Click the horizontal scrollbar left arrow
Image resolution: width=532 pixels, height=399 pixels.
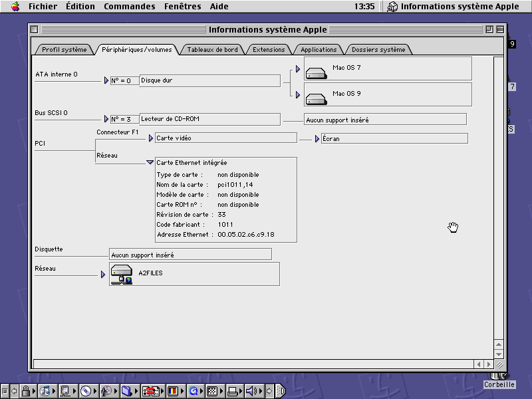[479, 364]
